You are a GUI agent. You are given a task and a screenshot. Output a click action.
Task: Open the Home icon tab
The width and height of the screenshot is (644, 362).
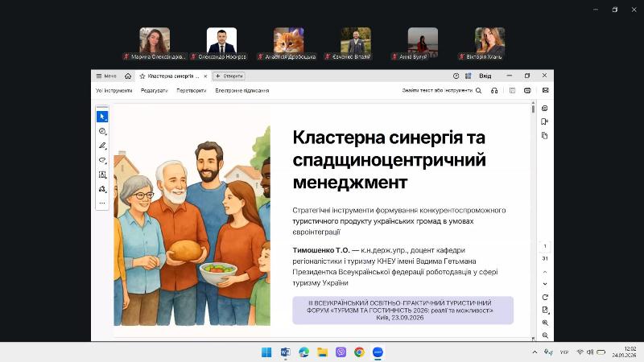click(x=128, y=76)
